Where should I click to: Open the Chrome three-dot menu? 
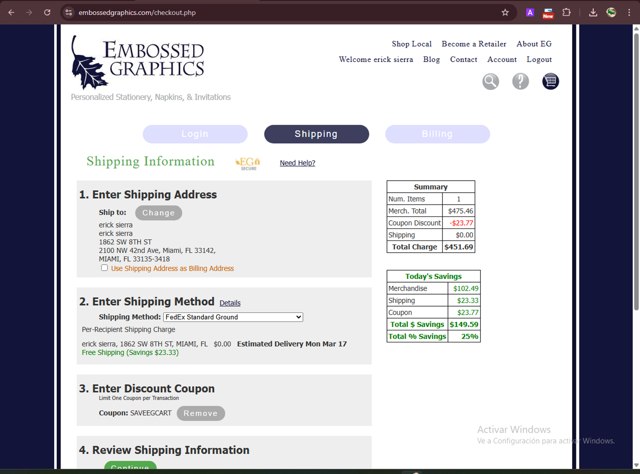(x=629, y=12)
